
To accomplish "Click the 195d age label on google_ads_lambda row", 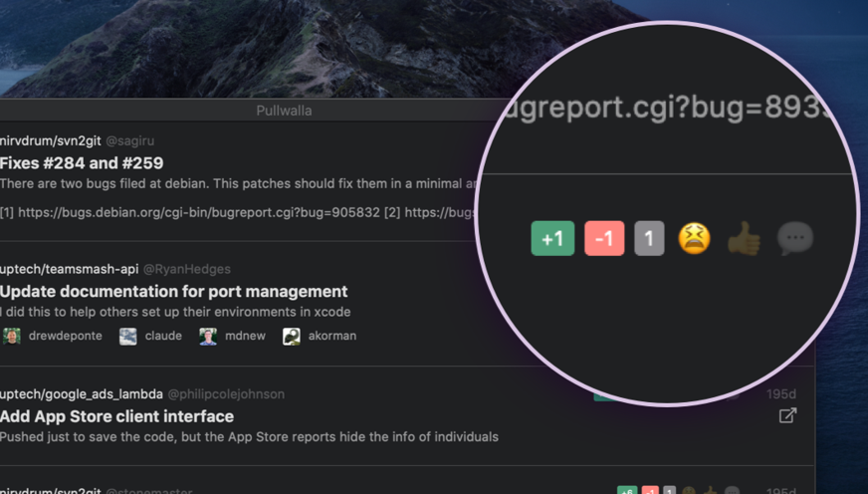I will tap(781, 394).
